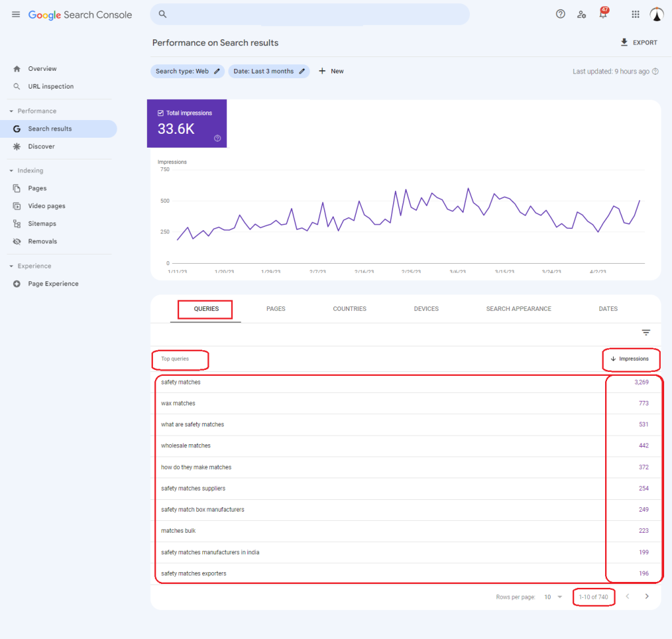Open notifications bell with 47 badge

point(604,13)
